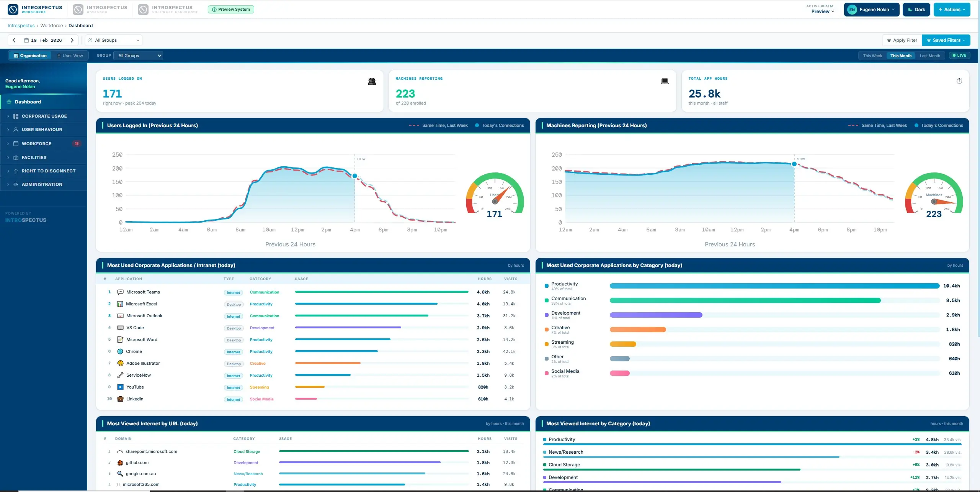Screen dimensions: 980x492
Task: Click the Workforce calendar icon in sidebar
Action: coord(16,144)
